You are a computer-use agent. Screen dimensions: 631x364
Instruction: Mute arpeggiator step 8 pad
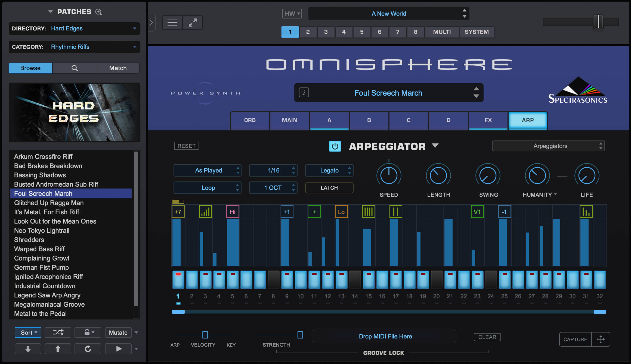pos(273,279)
